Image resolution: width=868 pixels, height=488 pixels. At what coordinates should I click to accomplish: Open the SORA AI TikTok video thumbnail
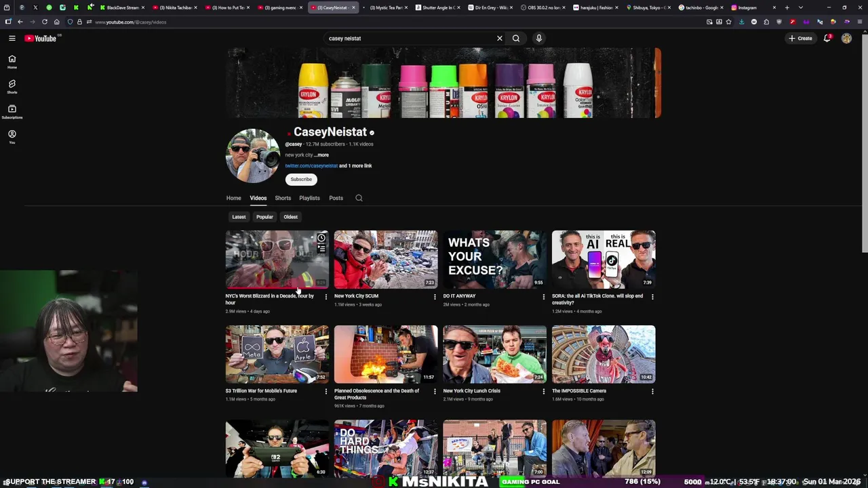(x=604, y=260)
